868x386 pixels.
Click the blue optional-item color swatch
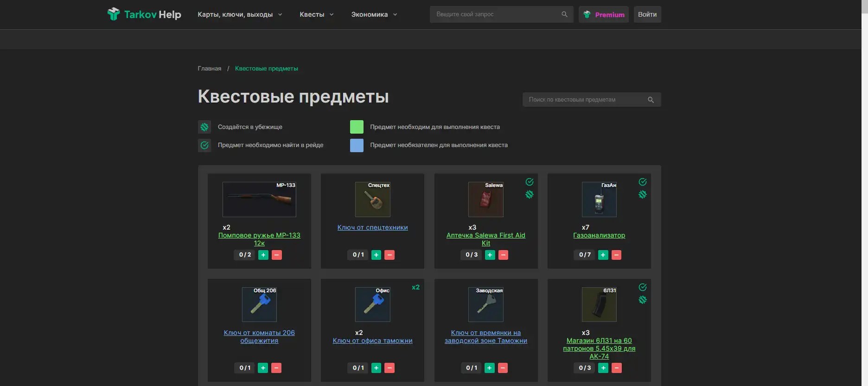click(x=357, y=145)
